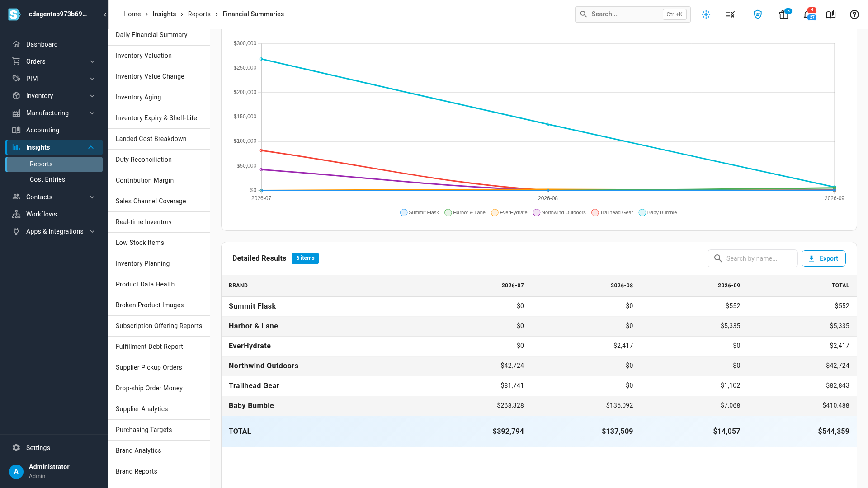Open the Reports submenu item
This screenshot has height=488, width=868.
54,164
